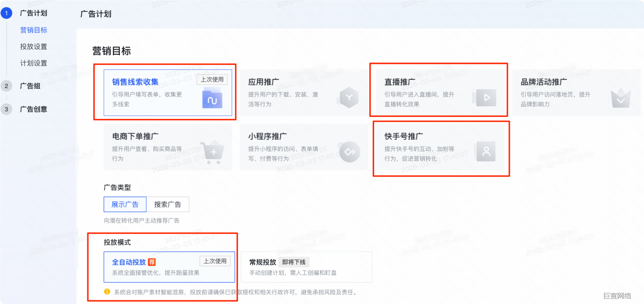Click the 上次使用 tag on 销售线索收集
This screenshot has height=304, width=644.
[212, 79]
